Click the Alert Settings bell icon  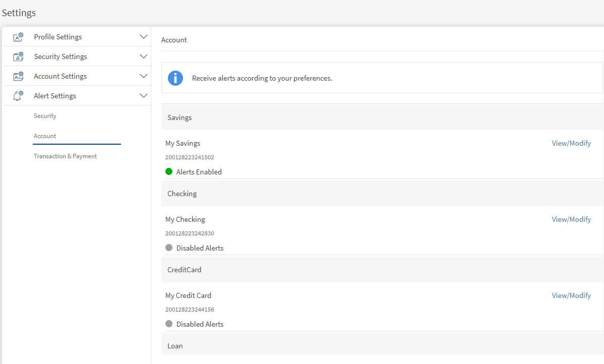click(18, 96)
